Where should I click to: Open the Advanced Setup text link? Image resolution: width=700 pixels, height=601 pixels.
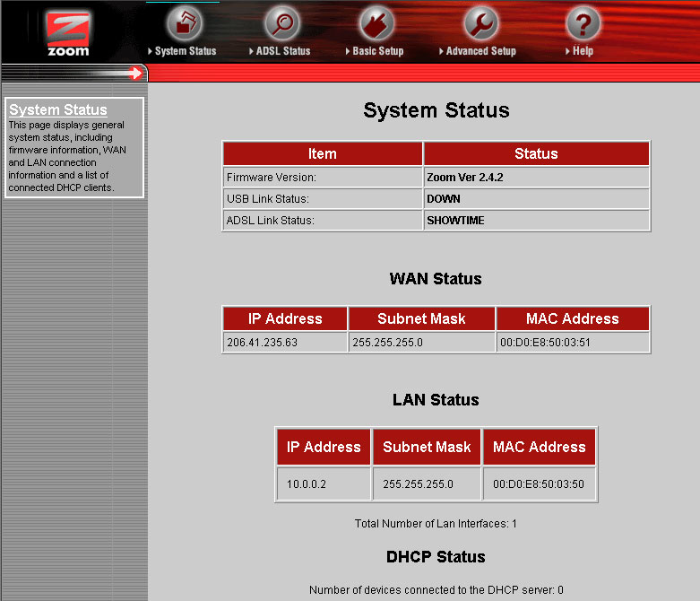(x=480, y=51)
